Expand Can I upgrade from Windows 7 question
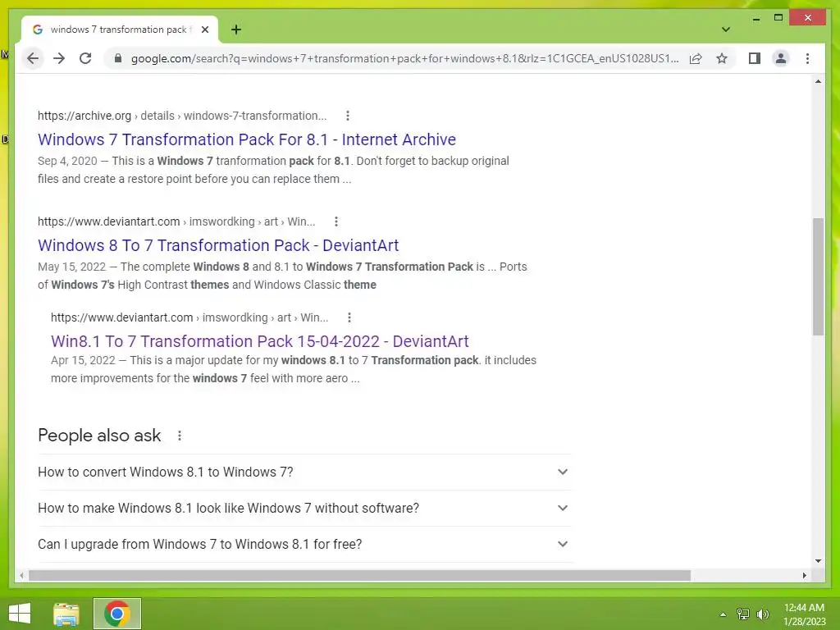 point(305,544)
